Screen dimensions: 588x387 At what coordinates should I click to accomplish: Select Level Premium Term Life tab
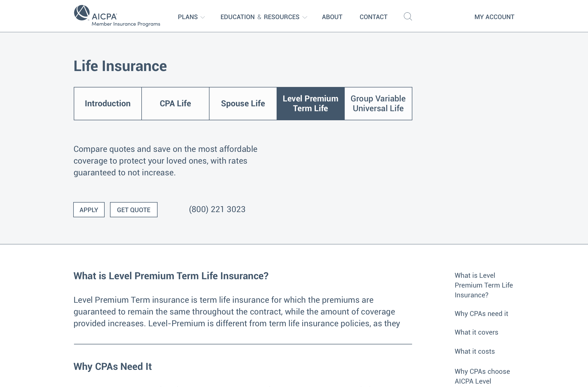310,103
